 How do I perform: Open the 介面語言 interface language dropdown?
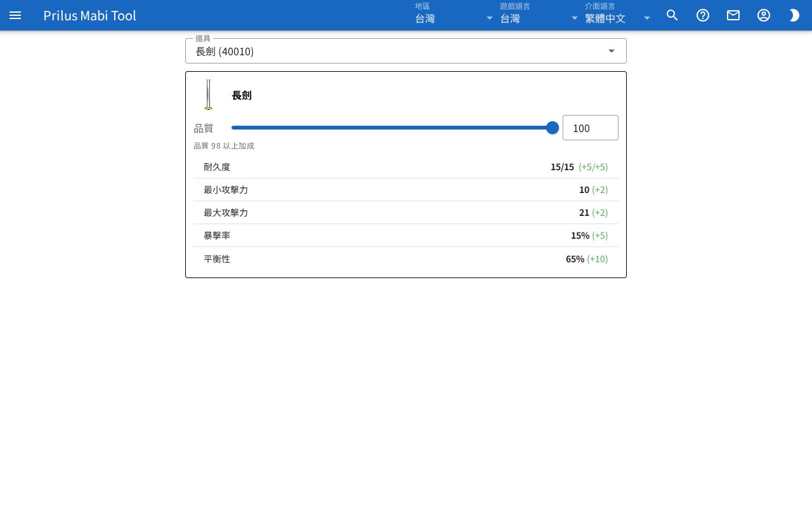(618, 15)
